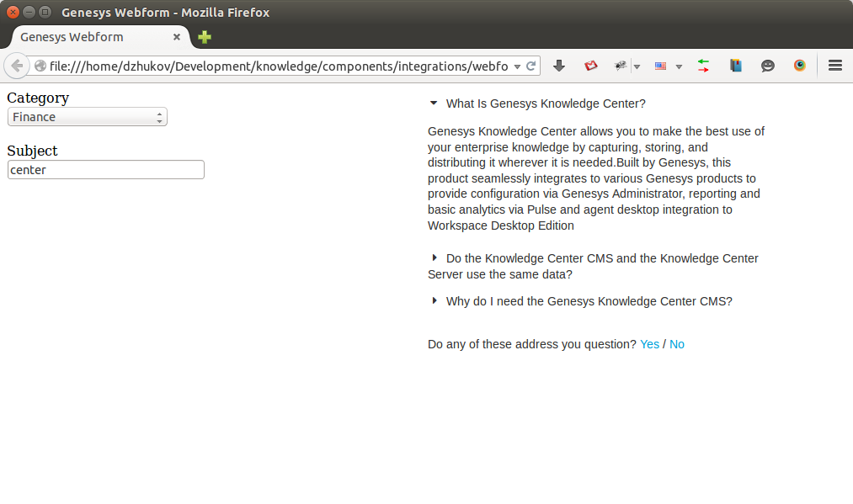Viewport: 853px width, 504px height.
Task: Open the blue bookmarks book icon
Action: tap(735, 66)
